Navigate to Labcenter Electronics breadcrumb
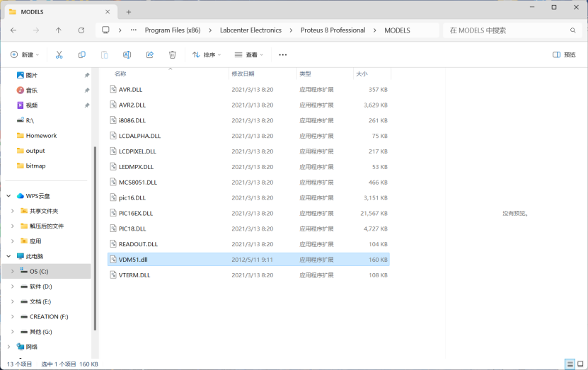Screen dimensions: 588x370 250,30
